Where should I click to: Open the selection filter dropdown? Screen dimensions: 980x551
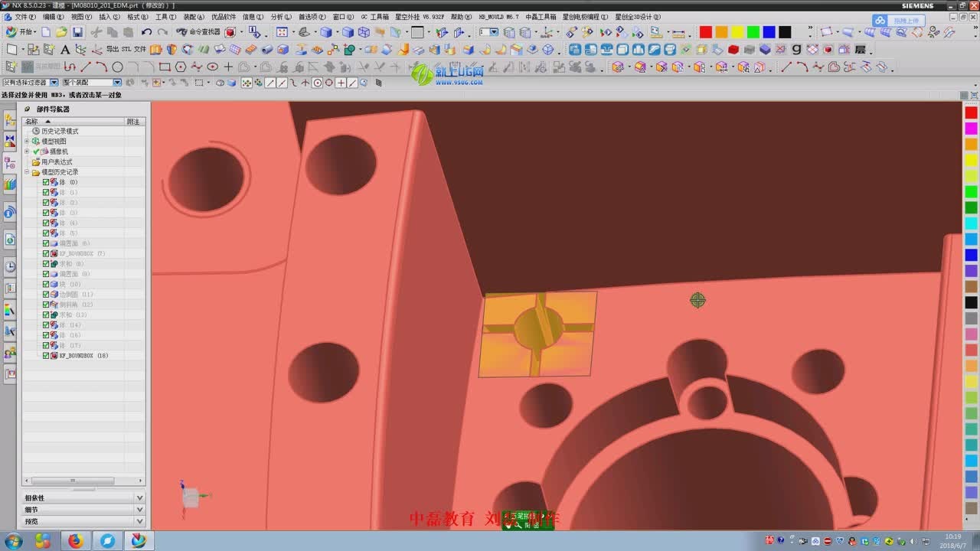click(x=54, y=83)
